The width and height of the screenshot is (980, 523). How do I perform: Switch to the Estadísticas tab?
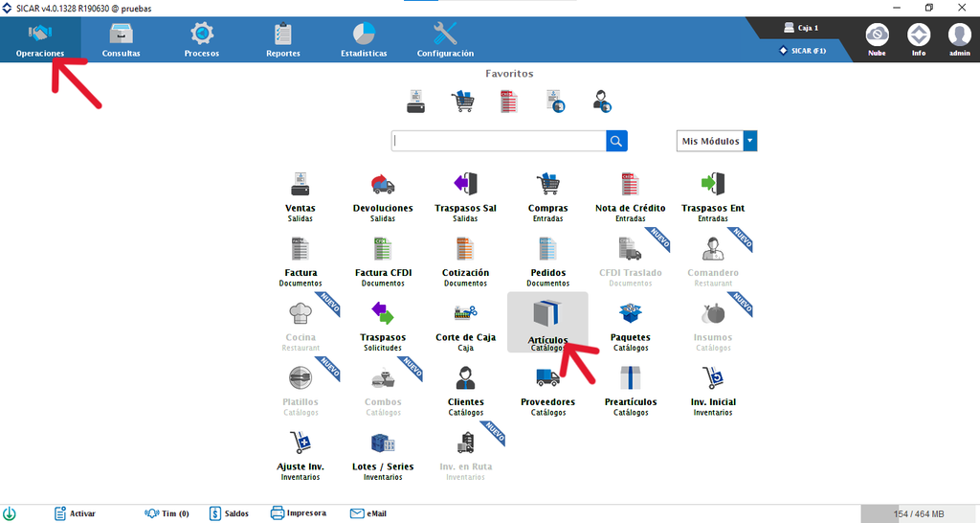tap(364, 39)
